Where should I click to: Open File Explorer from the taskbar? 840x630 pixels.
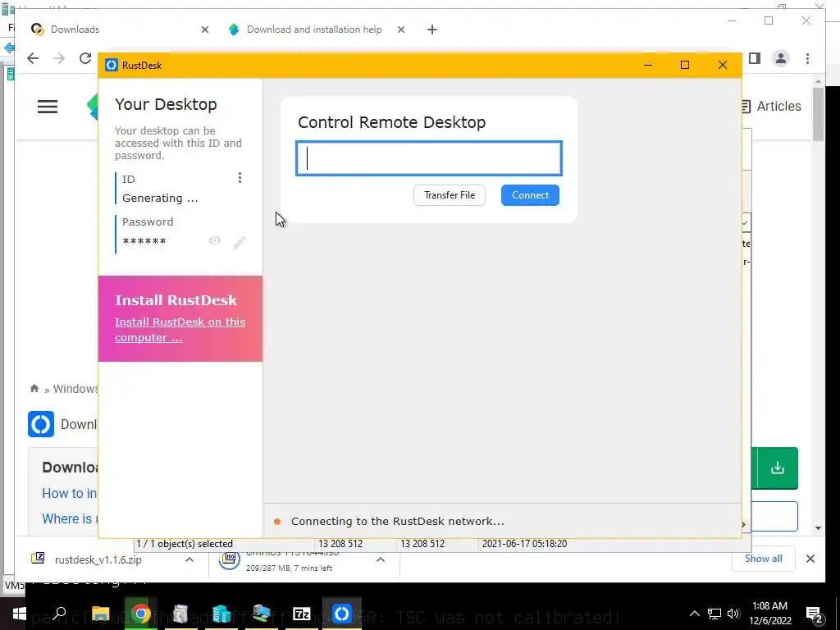pos(100,614)
